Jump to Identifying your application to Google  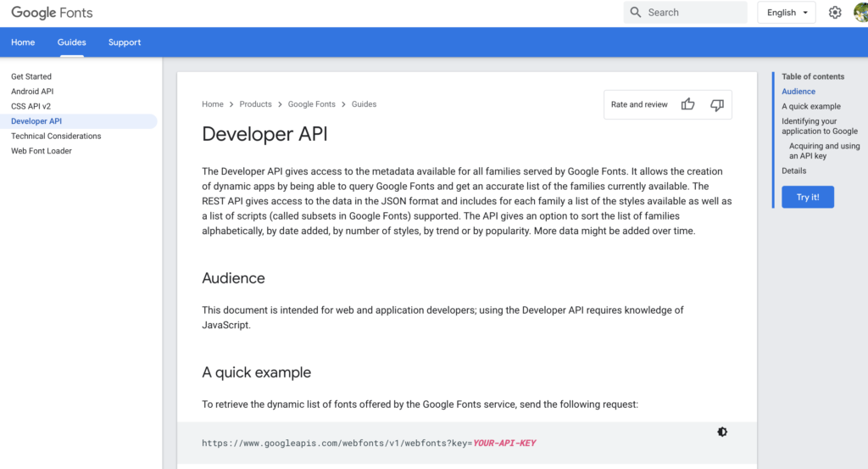pos(820,126)
